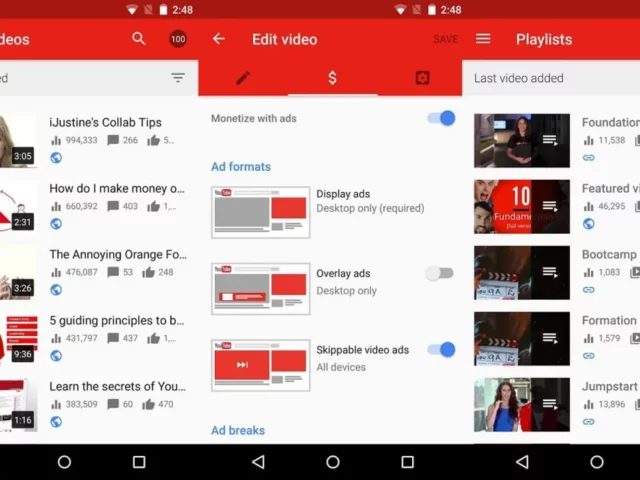Enable Overlay ads switch

click(x=440, y=273)
